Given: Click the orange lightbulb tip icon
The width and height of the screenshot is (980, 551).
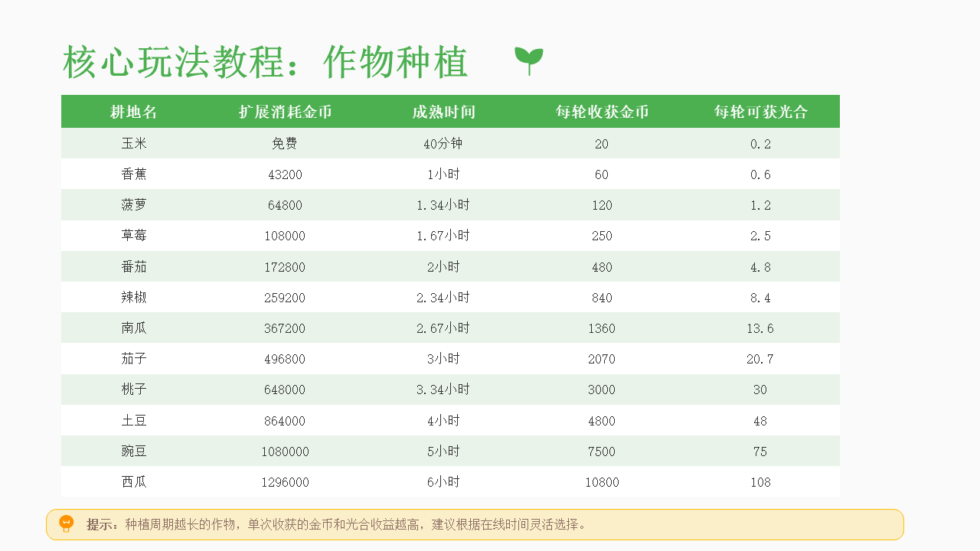Looking at the screenshot, I should [67, 524].
